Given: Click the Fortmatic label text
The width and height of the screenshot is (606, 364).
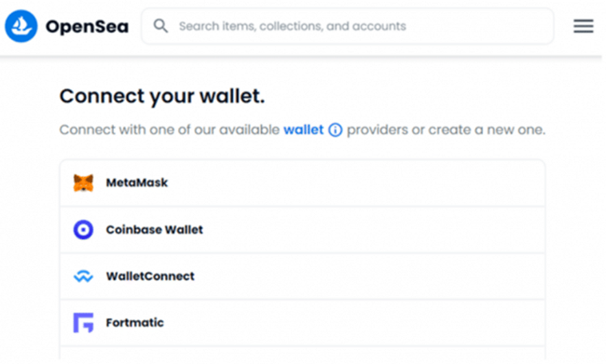Looking at the screenshot, I should (x=135, y=322).
